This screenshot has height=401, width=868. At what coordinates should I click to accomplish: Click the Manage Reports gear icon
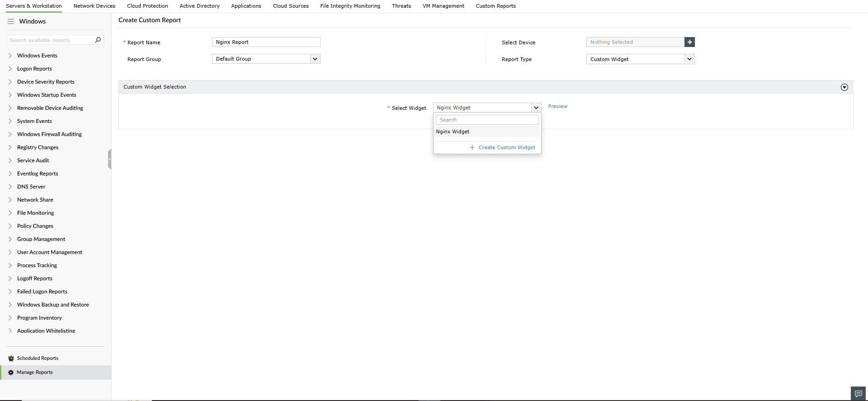(11, 372)
